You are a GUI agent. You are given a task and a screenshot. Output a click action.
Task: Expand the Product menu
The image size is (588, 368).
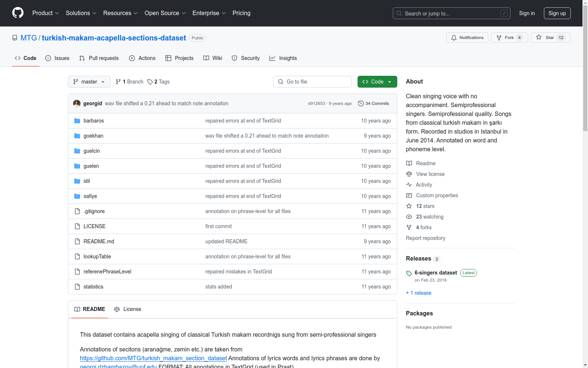[x=46, y=13]
